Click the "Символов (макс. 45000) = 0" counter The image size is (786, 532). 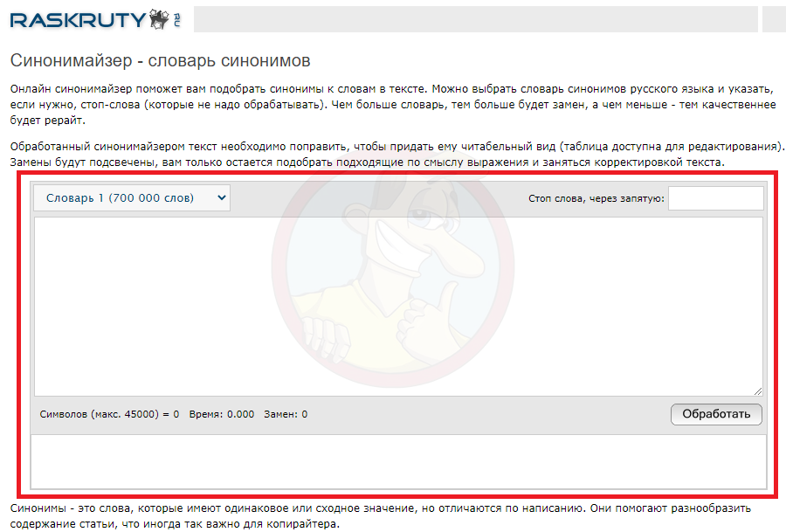point(109,414)
